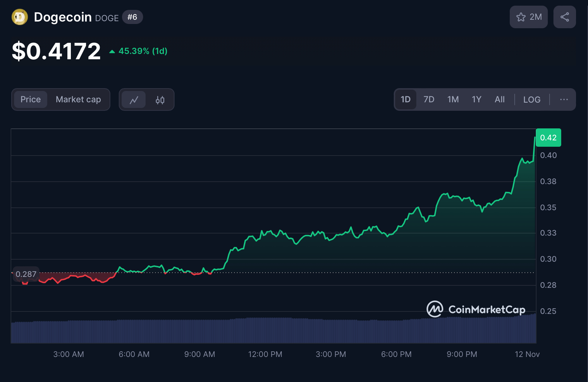The width and height of the screenshot is (588, 382).
Task: Click the $0.4172 price value
Action: [x=56, y=51]
